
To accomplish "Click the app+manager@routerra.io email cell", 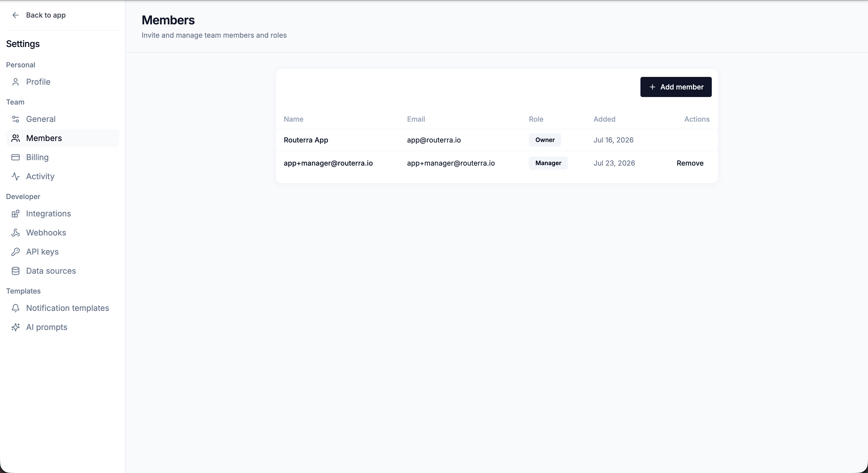I will [x=451, y=163].
